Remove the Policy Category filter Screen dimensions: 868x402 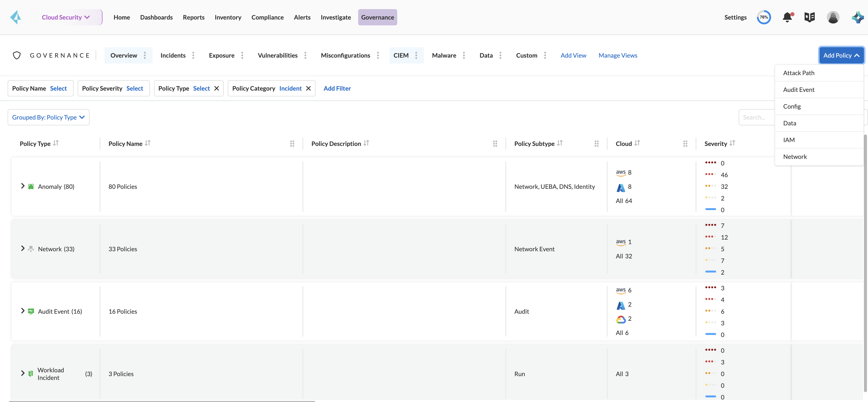(308, 88)
